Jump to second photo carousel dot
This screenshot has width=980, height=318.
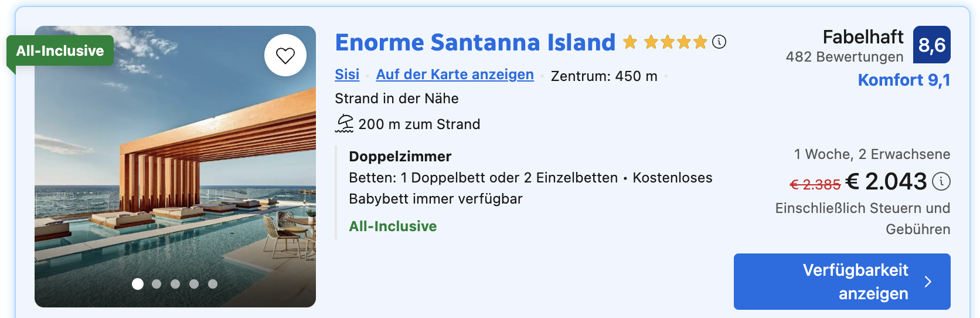[156, 284]
